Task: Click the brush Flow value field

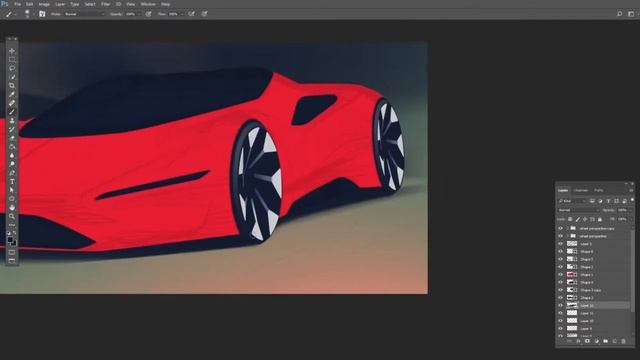Action: pyautogui.click(x=173, y=14)
